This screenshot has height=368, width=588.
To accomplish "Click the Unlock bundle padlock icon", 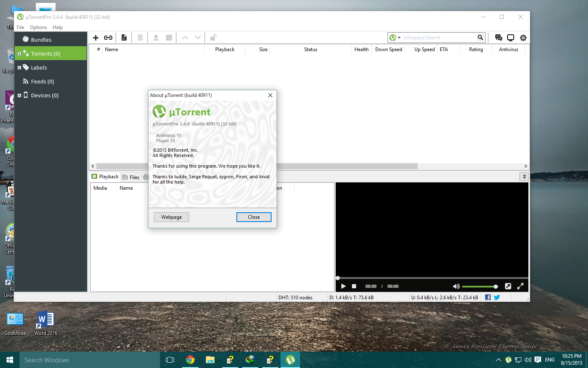I will (213, 38).
